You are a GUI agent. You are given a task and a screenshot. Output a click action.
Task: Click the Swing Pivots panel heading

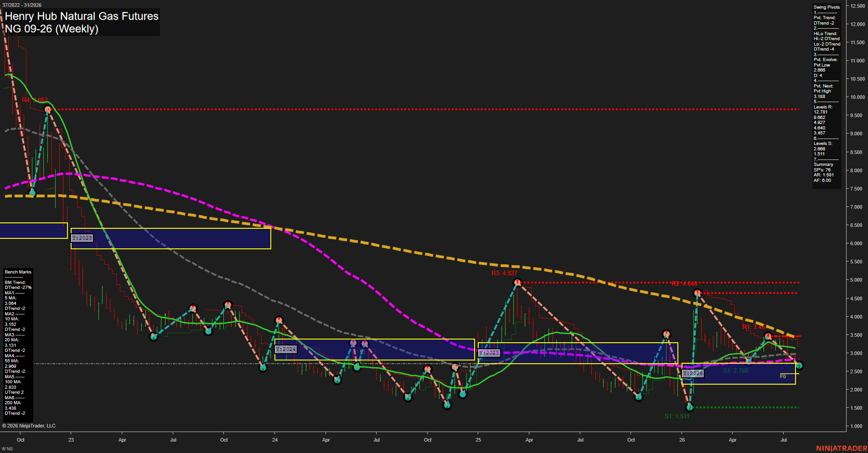[827, 7]
